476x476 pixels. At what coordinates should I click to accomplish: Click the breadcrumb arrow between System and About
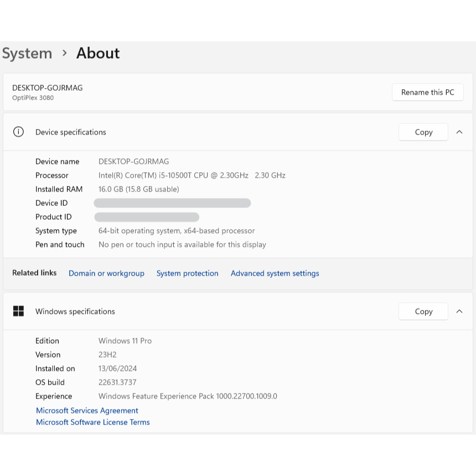point(65,53)
